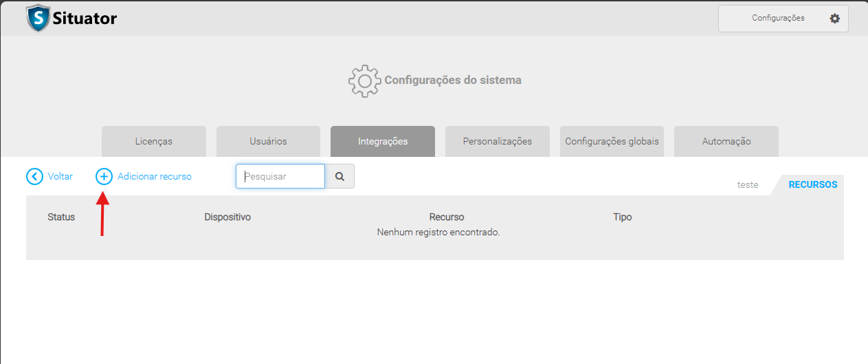Go to the Personalizações tab
868x364 pixels.
click(497, 141)
